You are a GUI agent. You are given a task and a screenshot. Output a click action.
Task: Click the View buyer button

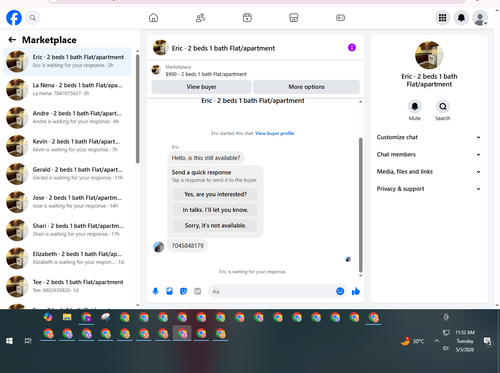[x=201, y=87]
